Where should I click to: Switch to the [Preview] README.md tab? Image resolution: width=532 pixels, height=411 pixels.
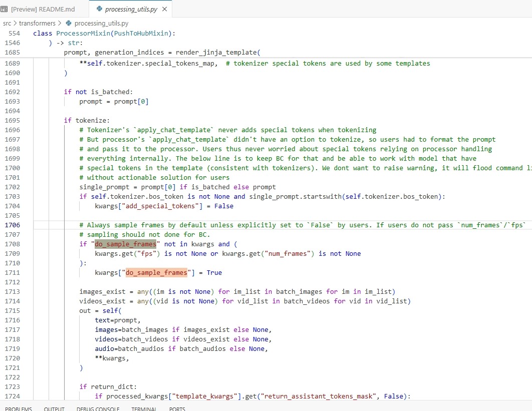(x=43, y=9)
